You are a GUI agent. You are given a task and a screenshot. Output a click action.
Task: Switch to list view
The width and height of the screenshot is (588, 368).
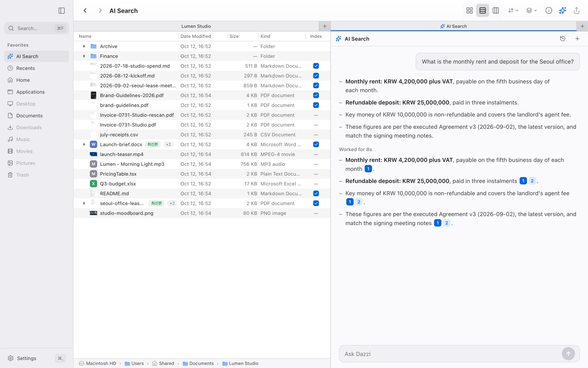pyautogui.click(x=482, y=11)
